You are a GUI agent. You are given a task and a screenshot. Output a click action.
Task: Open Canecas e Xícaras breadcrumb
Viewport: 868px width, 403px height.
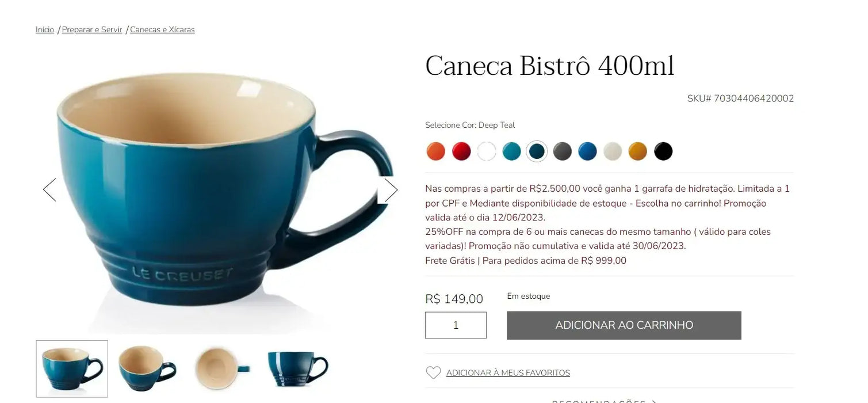coord(162,29)
